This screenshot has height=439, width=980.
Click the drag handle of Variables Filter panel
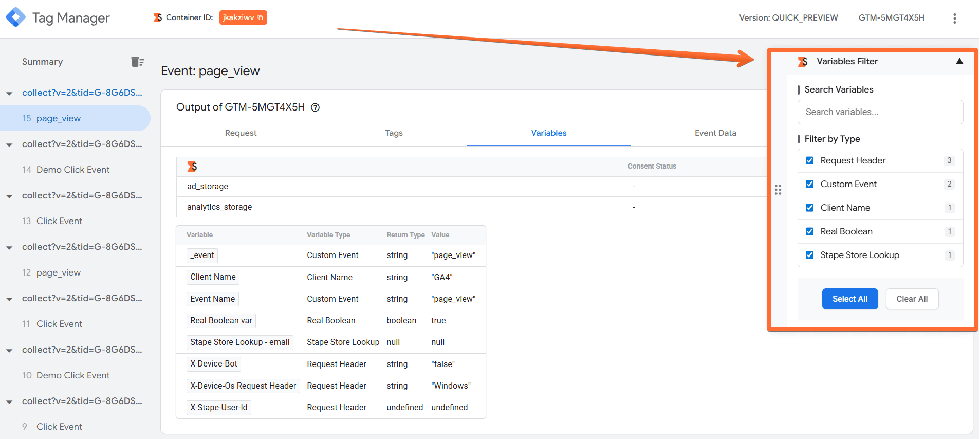click(778, 190)
